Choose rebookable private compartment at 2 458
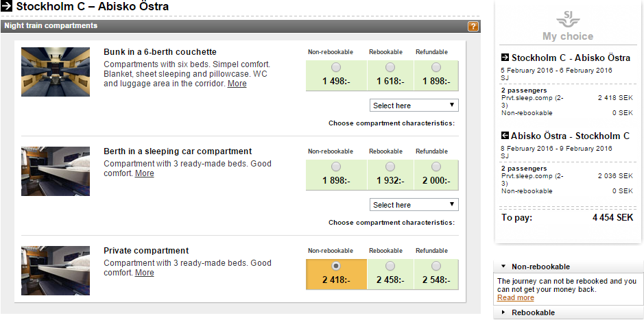The width and height of the screenshot is (644, 320). click(390, 266)
